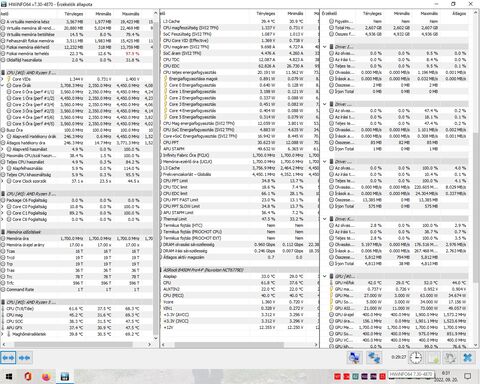The image size is (480, 384).
Task: Open the Windows Start button
Action: [x=9, y=377]
